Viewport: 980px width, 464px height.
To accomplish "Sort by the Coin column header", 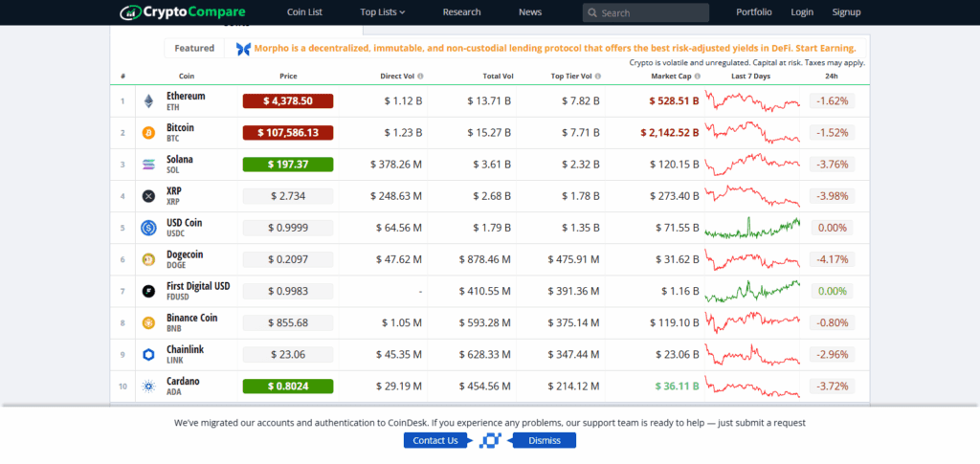I will (187, 77).
